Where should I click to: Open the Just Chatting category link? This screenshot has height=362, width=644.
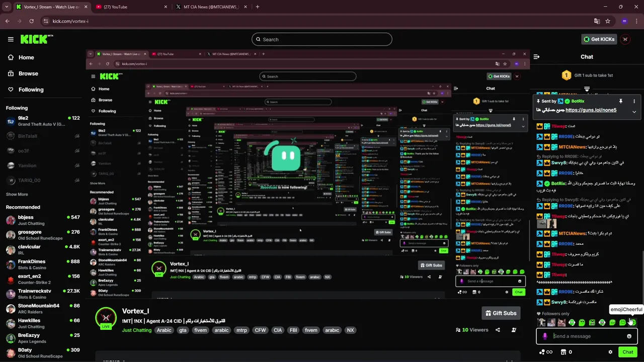click(x=136, y=330)
